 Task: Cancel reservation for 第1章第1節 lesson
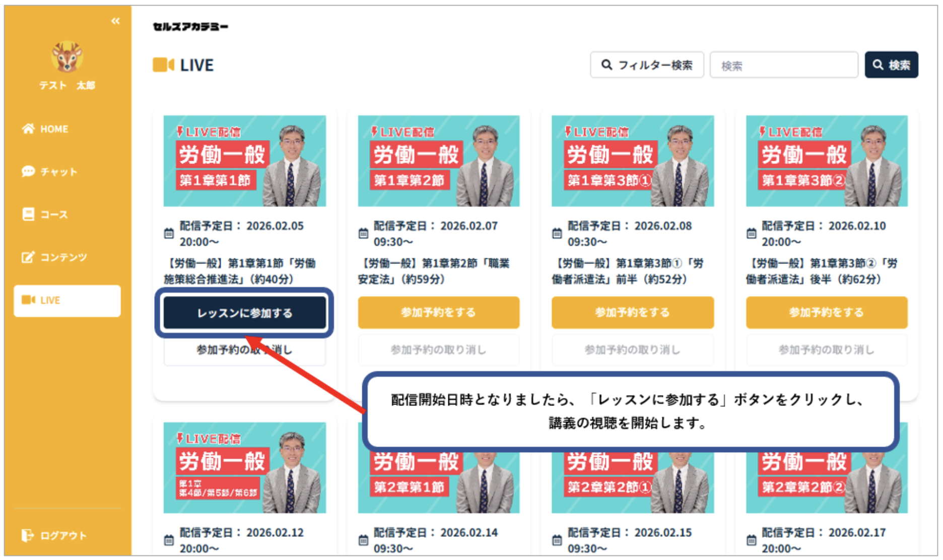point(244,351)
